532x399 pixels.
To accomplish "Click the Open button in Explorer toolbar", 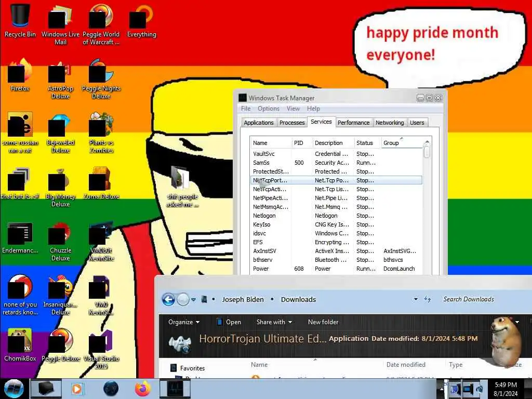I will pyautogui.click(x=229, y=322).
